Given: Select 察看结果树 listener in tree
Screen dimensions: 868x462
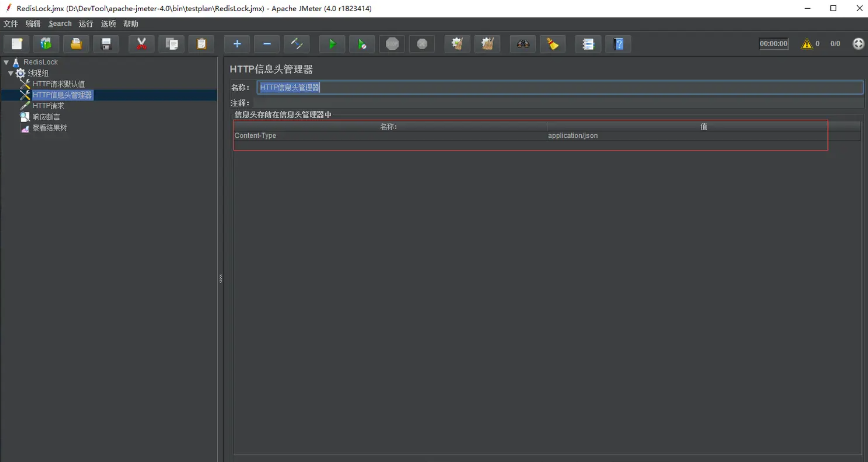Looking at the screenshot, I should click(50, 128).
